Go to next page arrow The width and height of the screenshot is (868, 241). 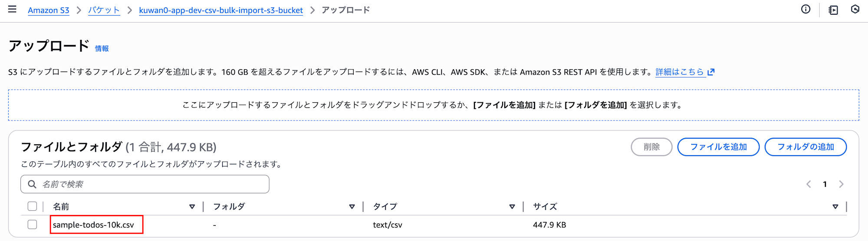pos(841,184)
